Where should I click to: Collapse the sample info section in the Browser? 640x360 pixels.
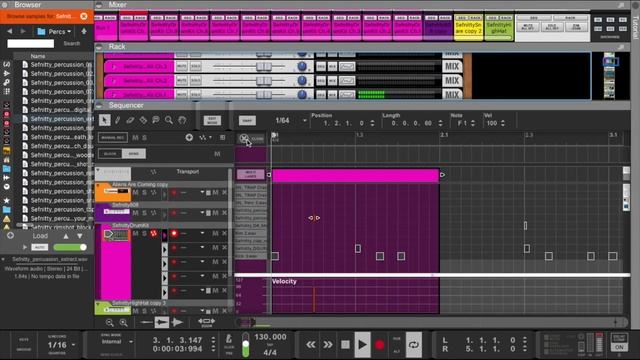pos(3,259)
